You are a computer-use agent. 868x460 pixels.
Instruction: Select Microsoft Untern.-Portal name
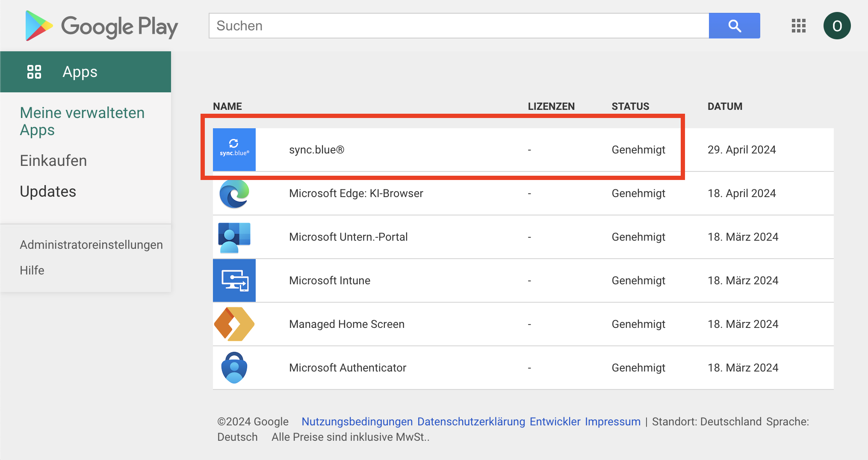tap(348, 237)
